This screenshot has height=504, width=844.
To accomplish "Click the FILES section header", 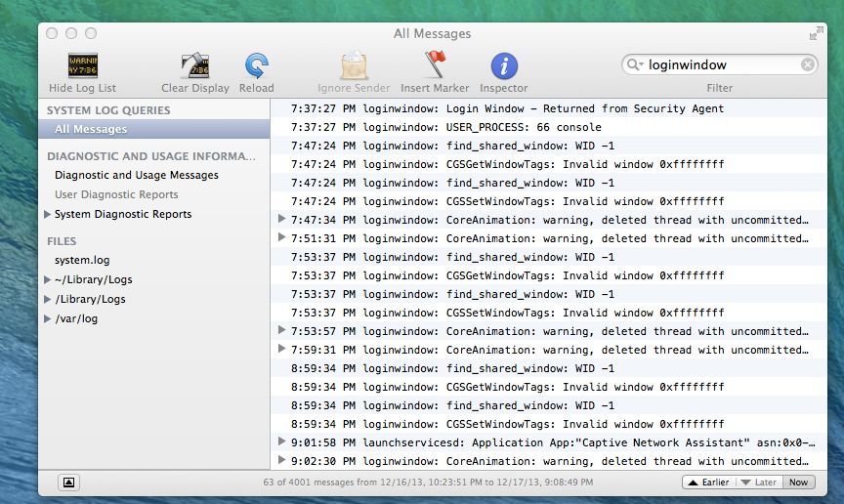I will pyautogui.click(x=62, y=241).
